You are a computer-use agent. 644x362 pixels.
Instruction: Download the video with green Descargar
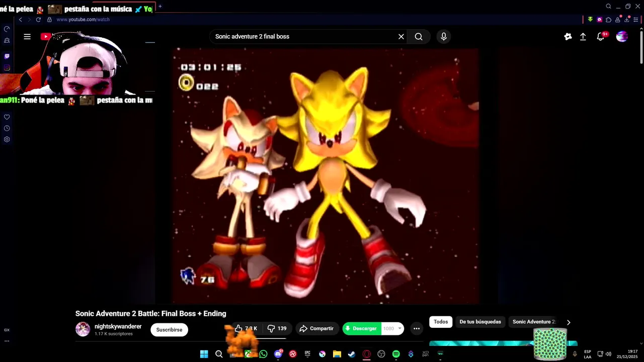tap(362, 328)
